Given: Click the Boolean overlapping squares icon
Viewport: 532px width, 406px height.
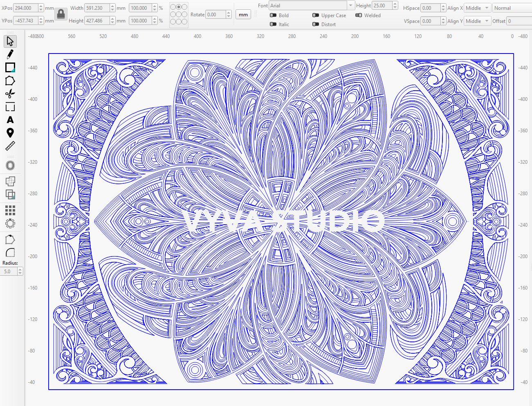Looking at the screenshot, I should click(10, 194).
